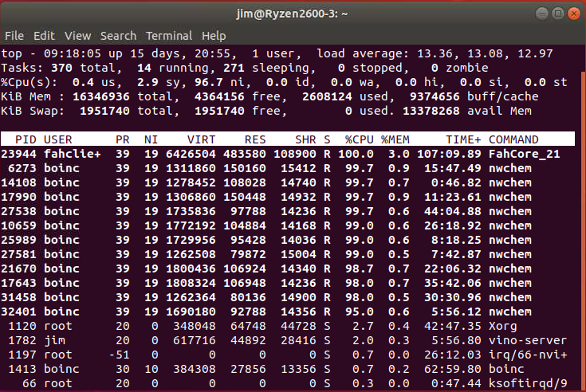Image resolution: width=586 pixels, height=392 pixels.
Task: Click the SHR column header
Action: coord(305,139)
